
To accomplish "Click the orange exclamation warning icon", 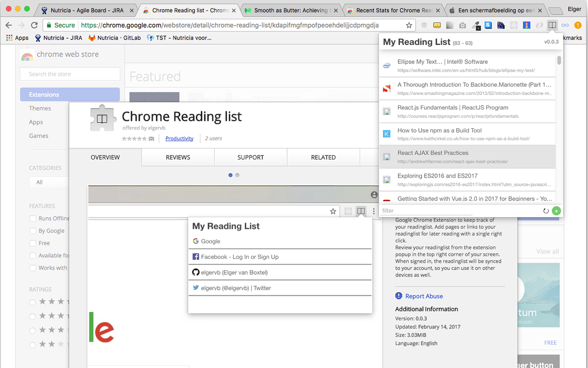I will [x=578, y=25].
